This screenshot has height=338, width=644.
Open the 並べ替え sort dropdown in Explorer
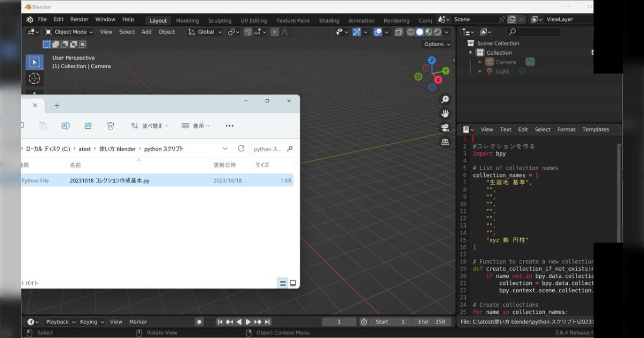coord(149,126)
